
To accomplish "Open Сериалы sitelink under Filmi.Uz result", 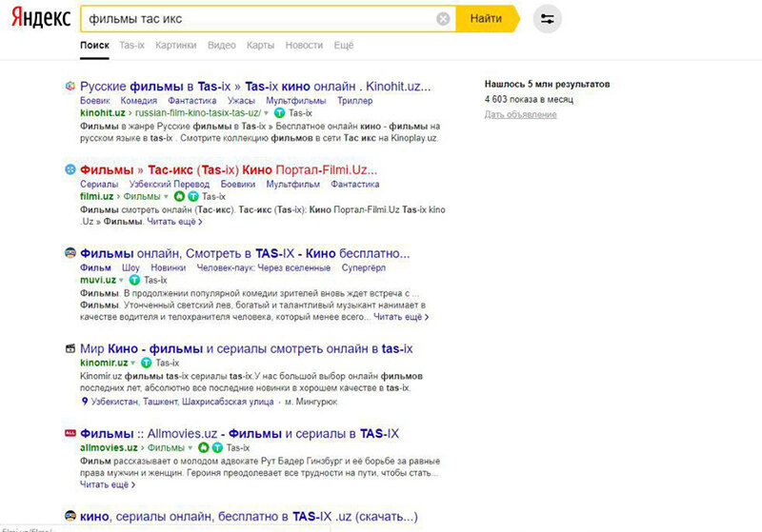I will [x=99, y=184].
